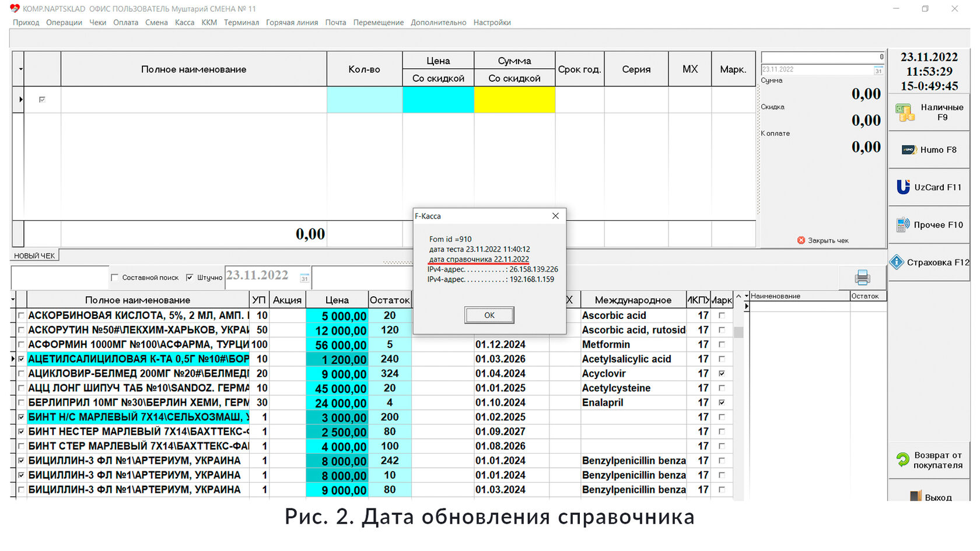Open the Касса menu
Image resolution: width=980 pixels, height=551 pixels.
pos(184,22)
